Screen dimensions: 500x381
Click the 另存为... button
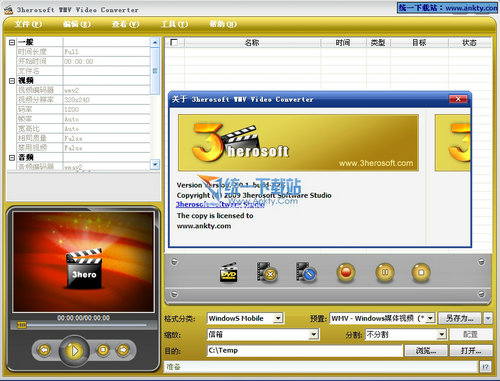pyautogui.click(x=460, y=318)
